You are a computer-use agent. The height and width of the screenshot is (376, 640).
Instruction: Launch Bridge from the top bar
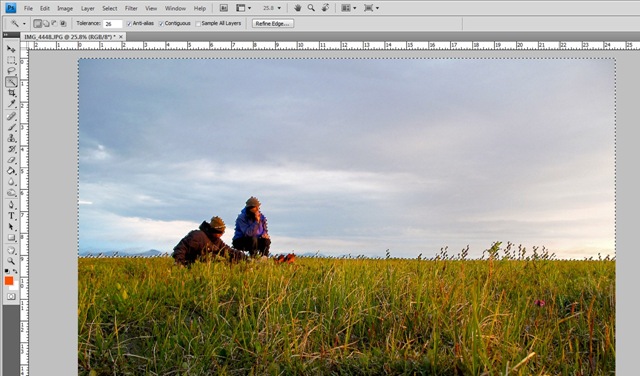(x=224, y=8)
